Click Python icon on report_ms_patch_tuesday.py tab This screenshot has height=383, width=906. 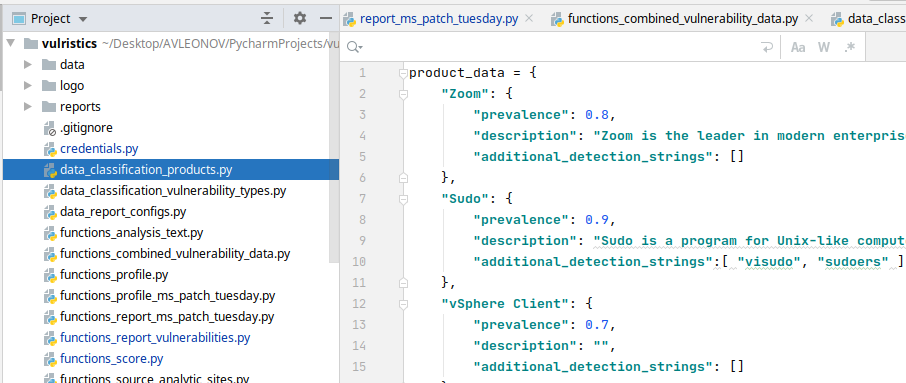coord(349,20)
